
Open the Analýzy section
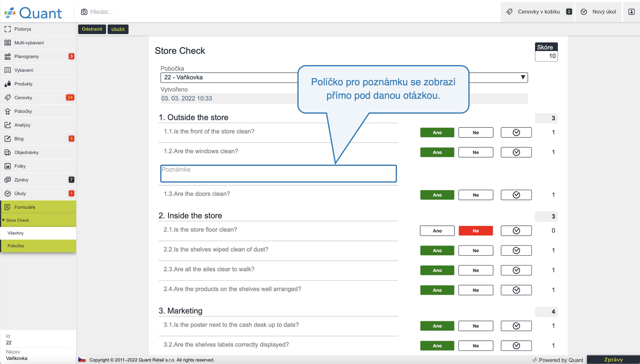[38, 125]
